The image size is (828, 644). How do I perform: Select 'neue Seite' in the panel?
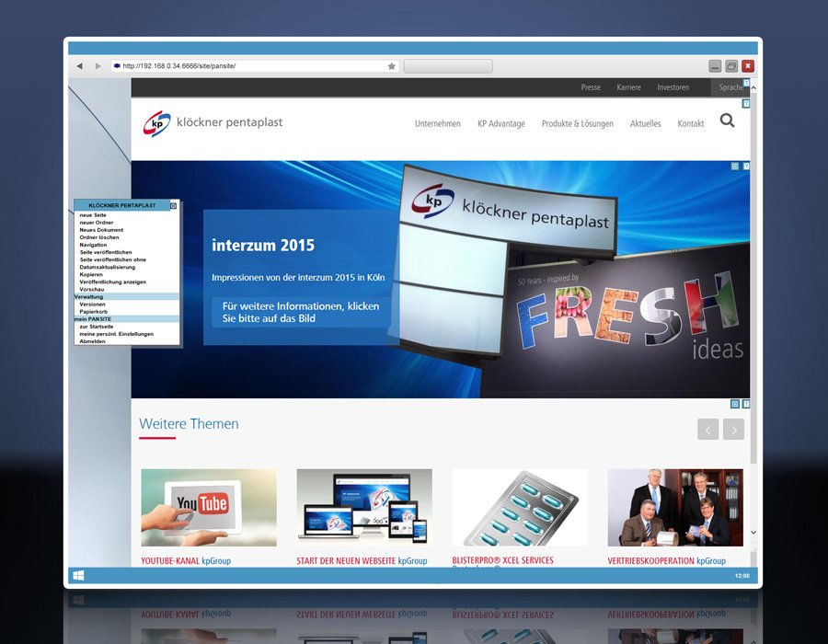coord(93,215)
